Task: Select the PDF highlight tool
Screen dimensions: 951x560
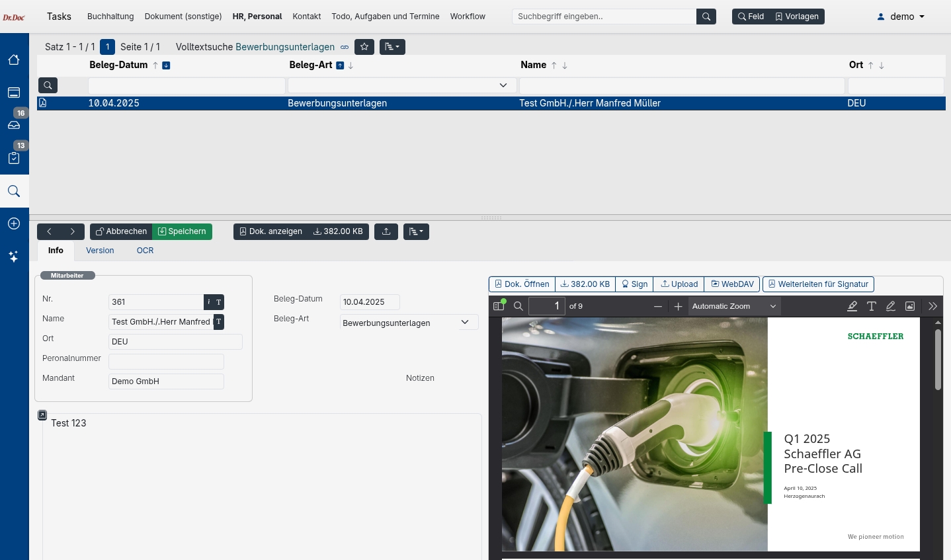Action: (852, 306)
